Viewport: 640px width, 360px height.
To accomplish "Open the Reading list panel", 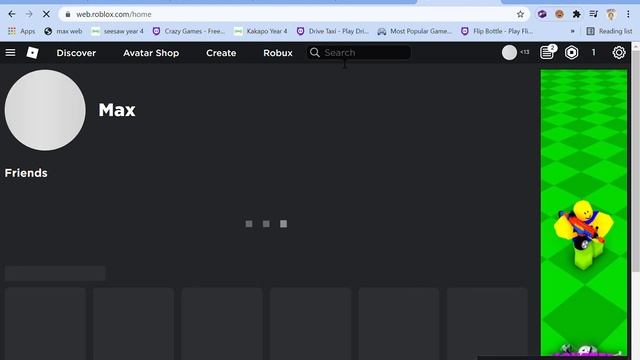I will coord(609,31).
